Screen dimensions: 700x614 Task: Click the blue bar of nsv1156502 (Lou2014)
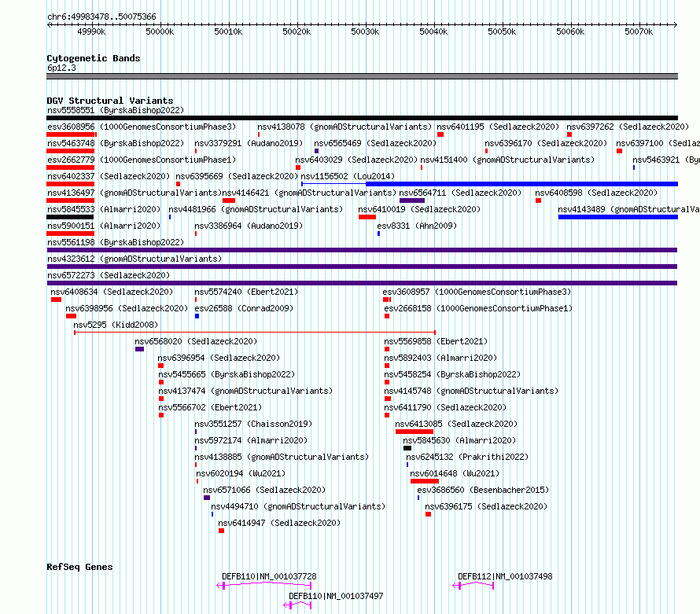(x=521, y=184)
